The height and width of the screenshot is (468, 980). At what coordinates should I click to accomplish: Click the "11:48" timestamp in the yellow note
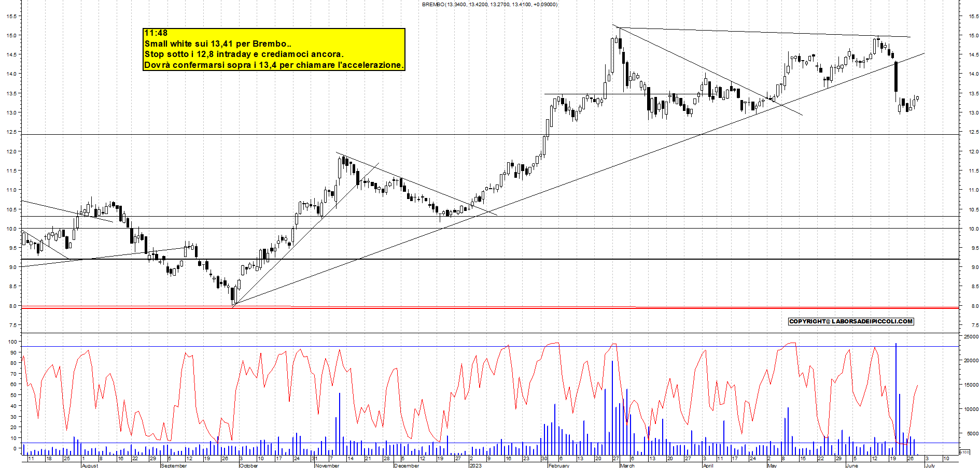click(x=156, y=33)
